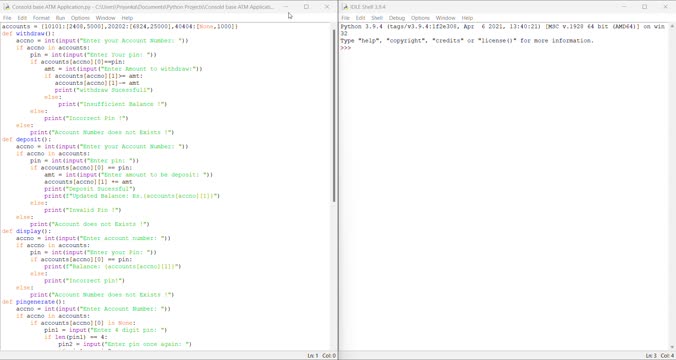Open the Shell menu in IDLE Shell

click(377, 18)
